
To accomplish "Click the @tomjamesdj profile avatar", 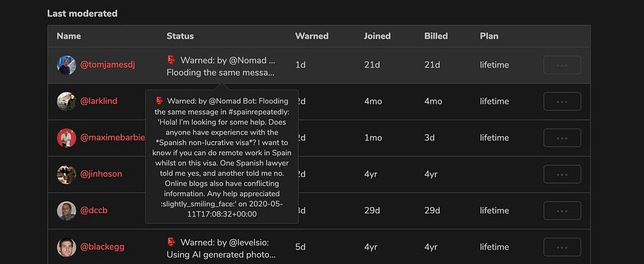I will pyautogui.click(x=66, y=65).
